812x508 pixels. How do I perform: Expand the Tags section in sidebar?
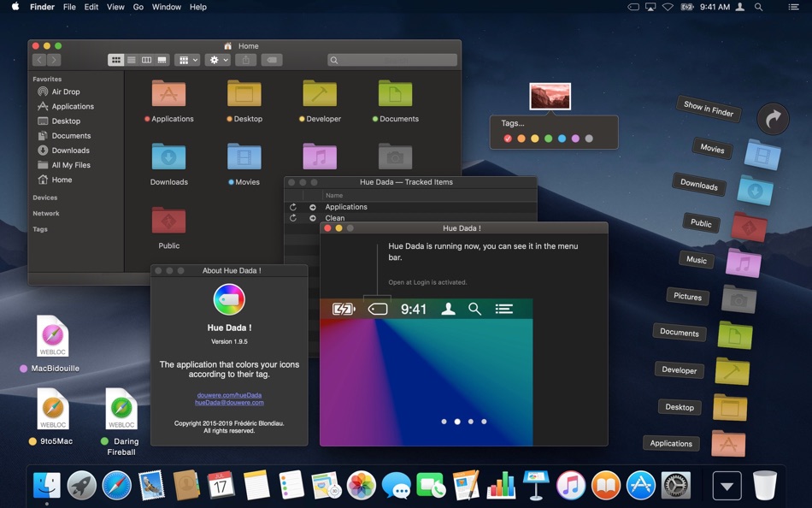(x=40, y=228)
